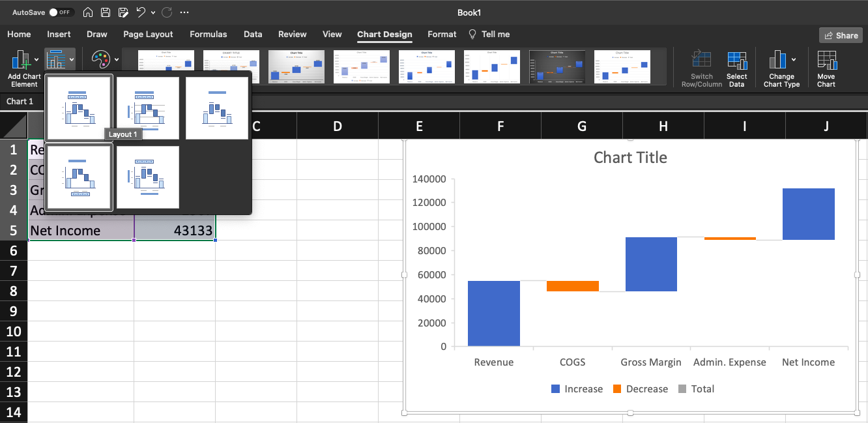The image size is (868, 423).
Task: Toggle the AutoSave switch
Action: pos(62,12)
